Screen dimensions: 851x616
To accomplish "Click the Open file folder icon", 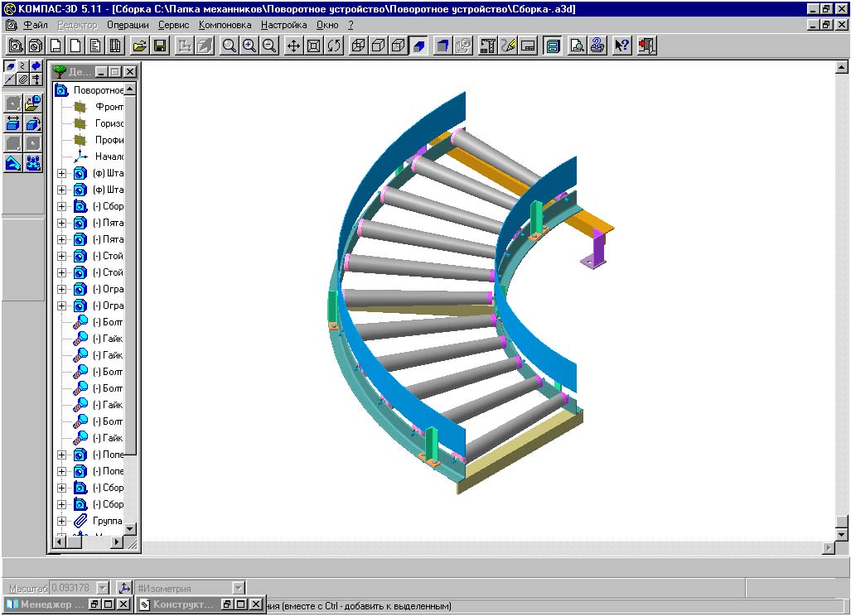I will click(x=140, y=46).
